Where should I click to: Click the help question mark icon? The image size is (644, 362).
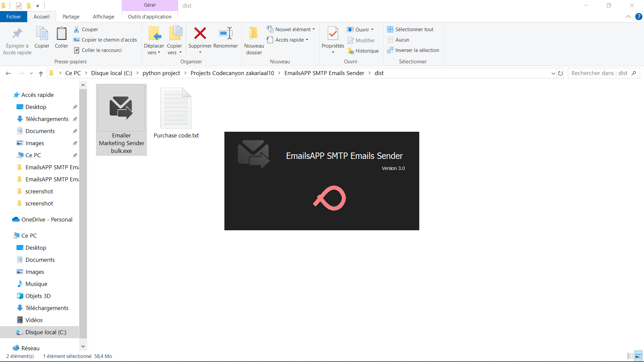pos(639,17)
